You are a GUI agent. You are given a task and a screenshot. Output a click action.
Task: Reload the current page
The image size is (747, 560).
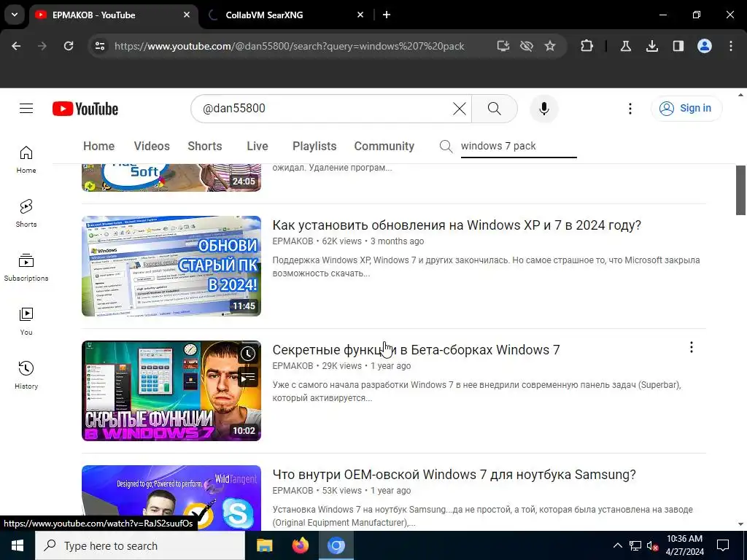click(x=69, y=46)
